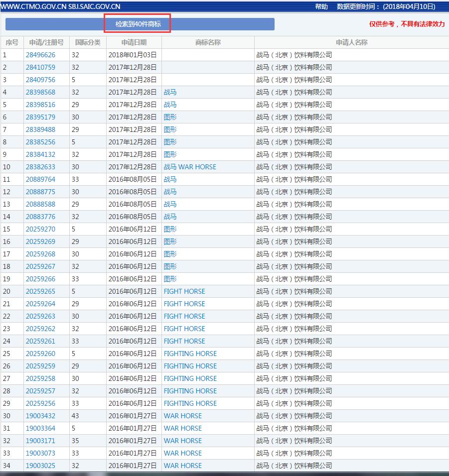Click the 申请人名称 column header
Viewport: 449px width, 476px height.
click(x=351, y=42)
